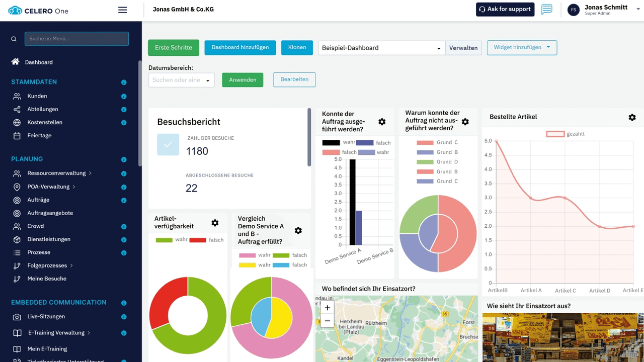Open settings gear of Artikelverfügbarkeit widget
The image size is (644, 362).
[215, 223]
